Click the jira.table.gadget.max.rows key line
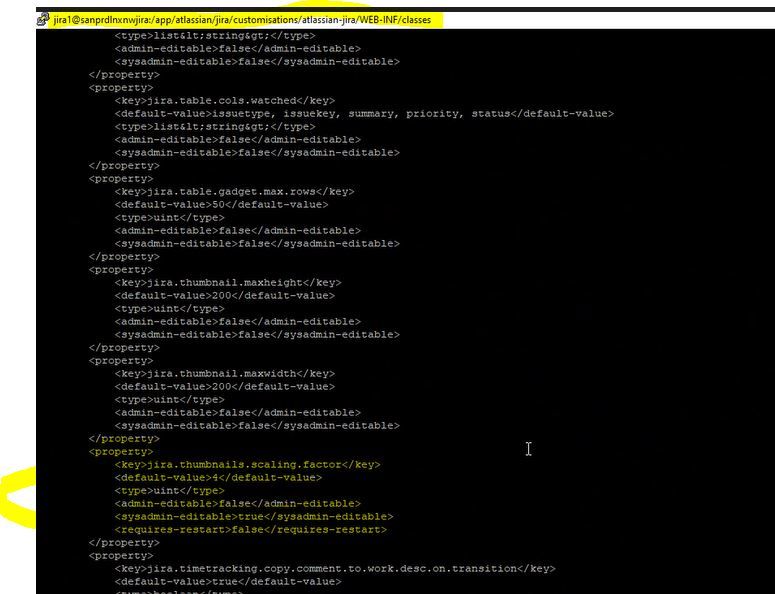Screen dimensions: 775x594 (x=234, y=192)
